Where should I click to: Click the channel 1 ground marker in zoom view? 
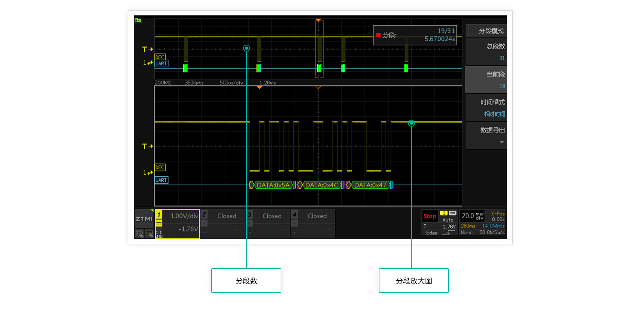coord(147,173)
